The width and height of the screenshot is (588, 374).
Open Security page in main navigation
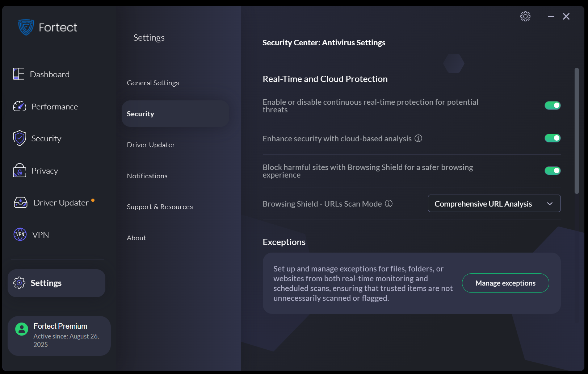click(x=46, y=138)
